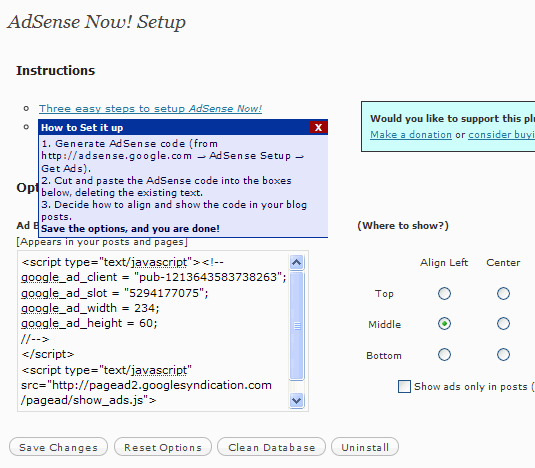
Task: Click scroll up arrow of code box
Action: pos(297,262)
